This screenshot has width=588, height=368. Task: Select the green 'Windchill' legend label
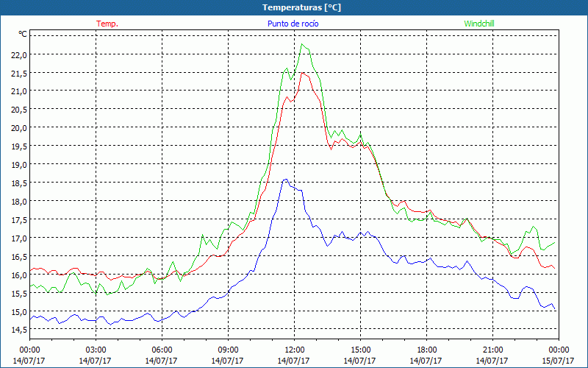(479, 24)
